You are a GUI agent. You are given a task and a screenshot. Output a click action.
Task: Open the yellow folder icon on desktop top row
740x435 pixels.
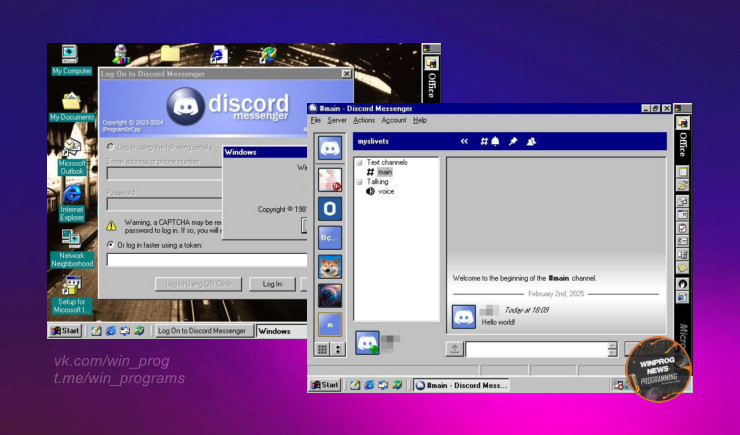[170, 54]
